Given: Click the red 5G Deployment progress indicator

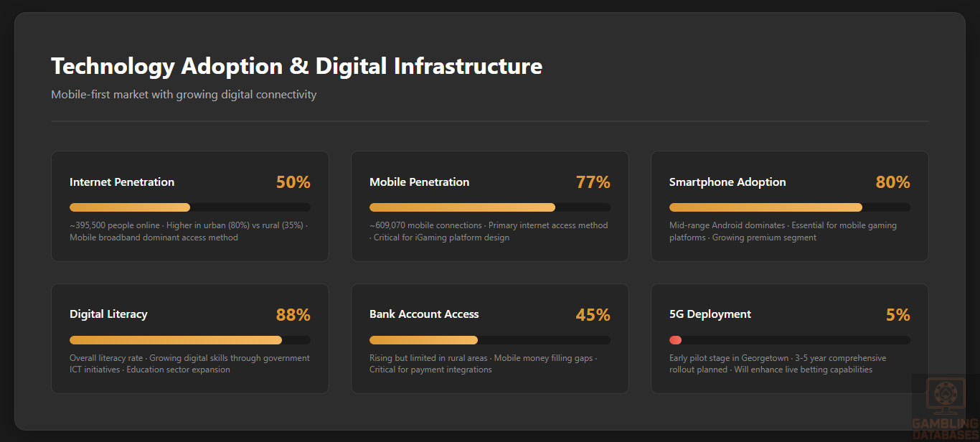Looking at the screenshot, I should coord(675,340).
